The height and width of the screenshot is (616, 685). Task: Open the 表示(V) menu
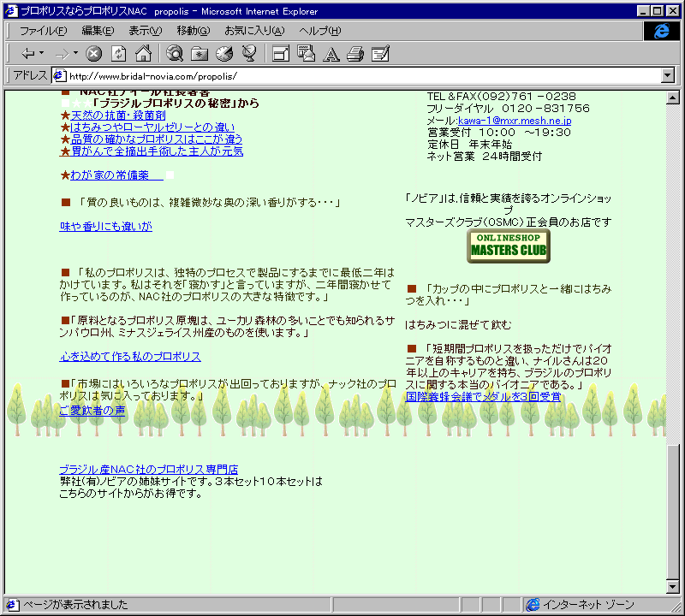click(145, 31)
